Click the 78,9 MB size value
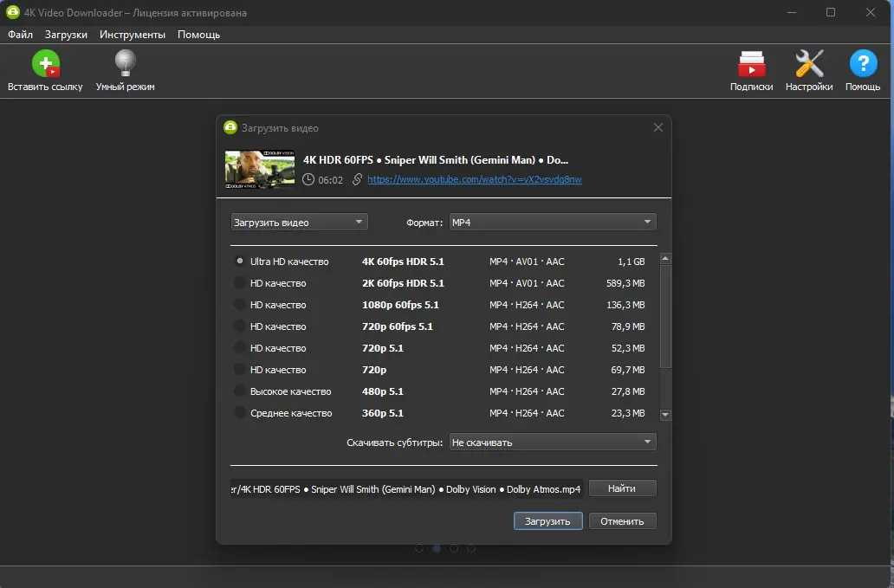The width and height of the screenshot is (894, 588). tap(628, 326)
